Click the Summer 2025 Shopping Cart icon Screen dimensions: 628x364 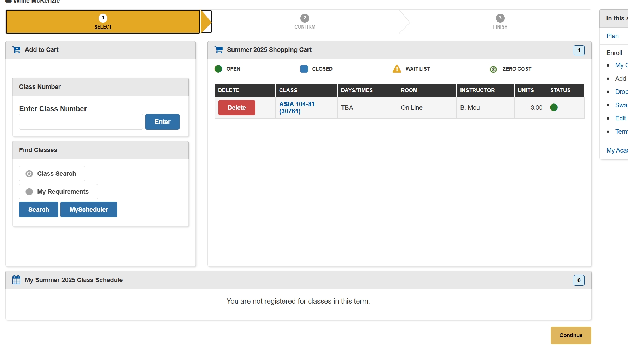click(x=218, y=50)
